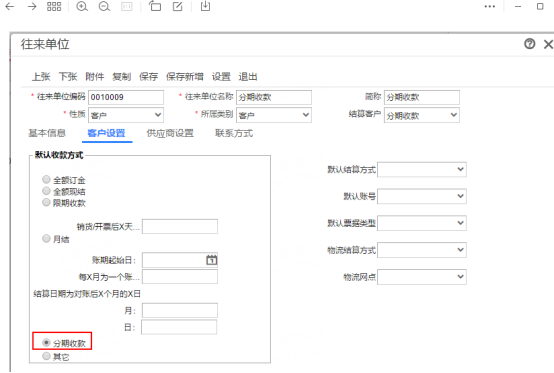Select the 限期收款 radio option
This screenshot has width=554, height=373.
pos(46,202)
